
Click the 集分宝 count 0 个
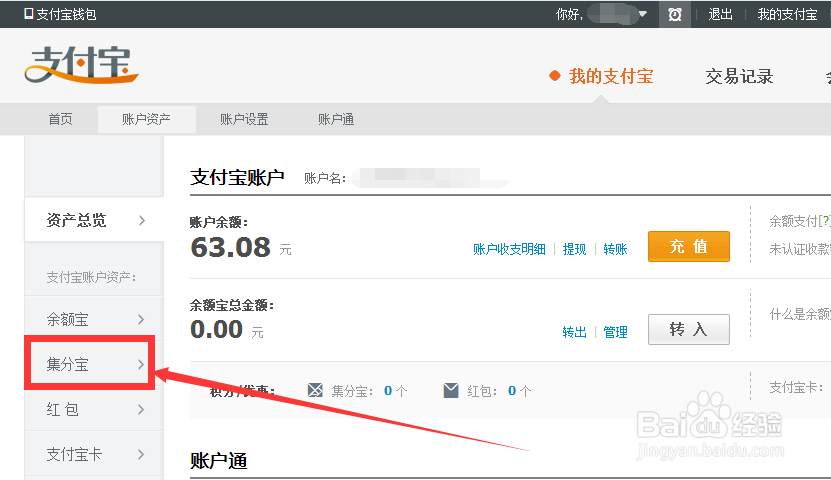coord(395,391)
